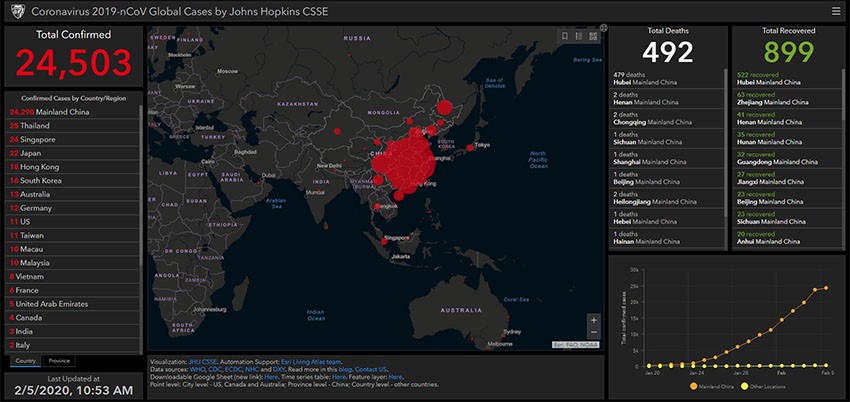Click the red case circle at Singapore
The width and height of the screenshot is (850, 402).
[384, 242]
